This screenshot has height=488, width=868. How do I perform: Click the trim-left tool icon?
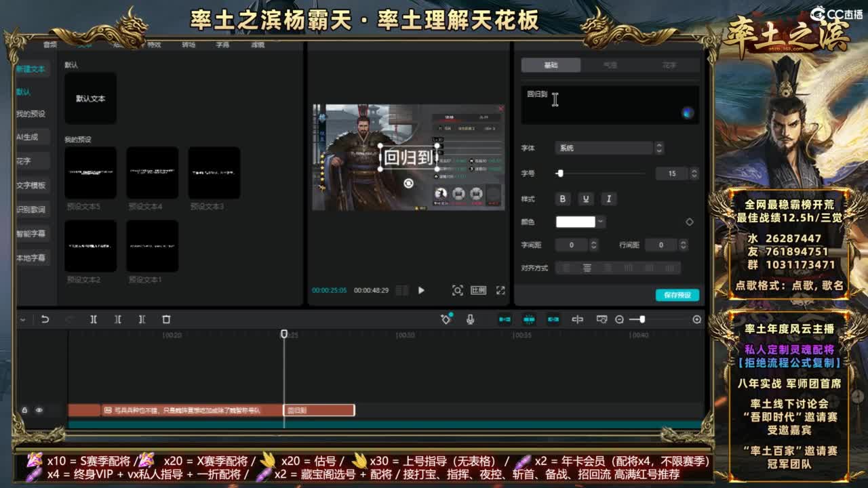click(x=118, y=319)
